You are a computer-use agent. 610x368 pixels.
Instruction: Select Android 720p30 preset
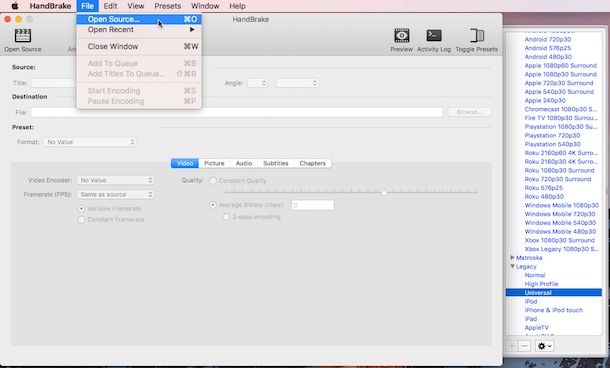coord(548,39)
